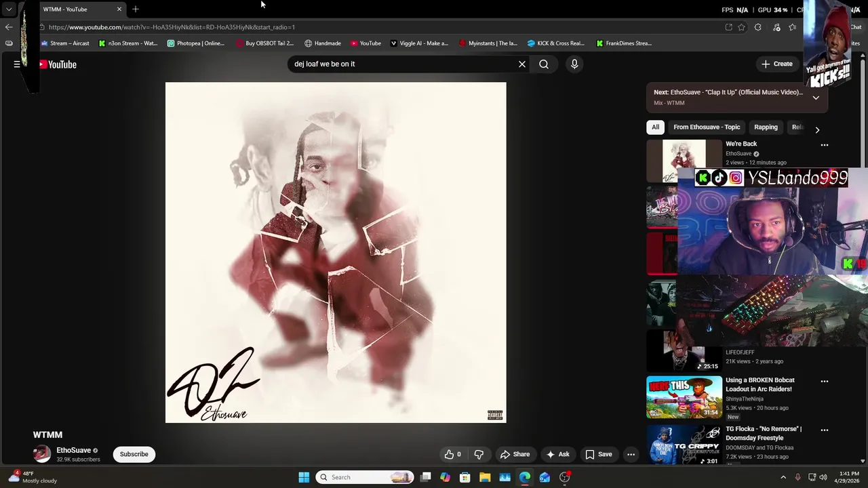Click the LIFEOFJEFF channel name
868x488 pixels.
coord(740,352)
